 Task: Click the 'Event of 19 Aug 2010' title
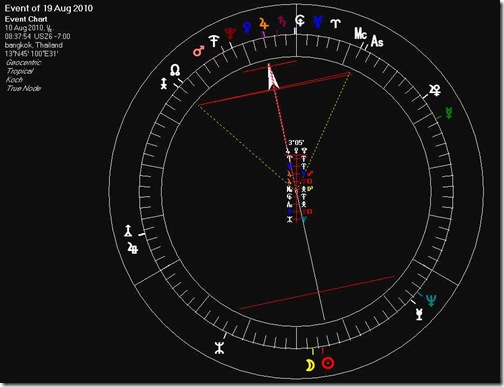(x=49, y=8)
